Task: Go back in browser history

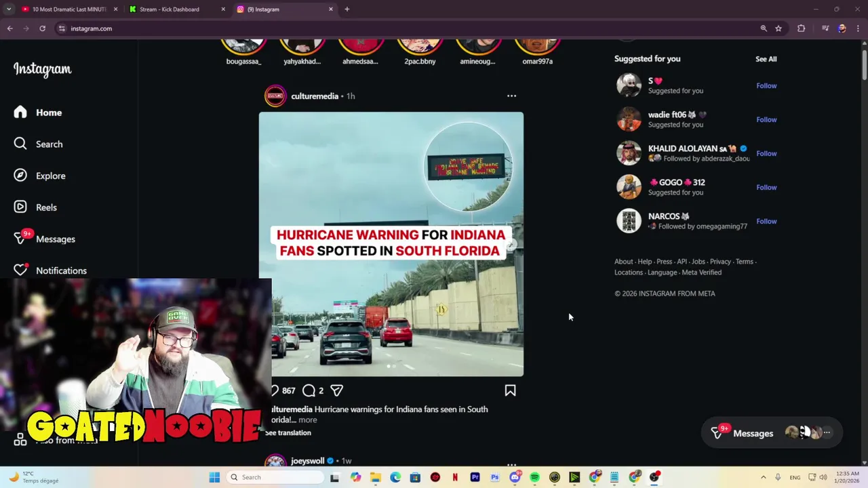Action: coord(10,28)
